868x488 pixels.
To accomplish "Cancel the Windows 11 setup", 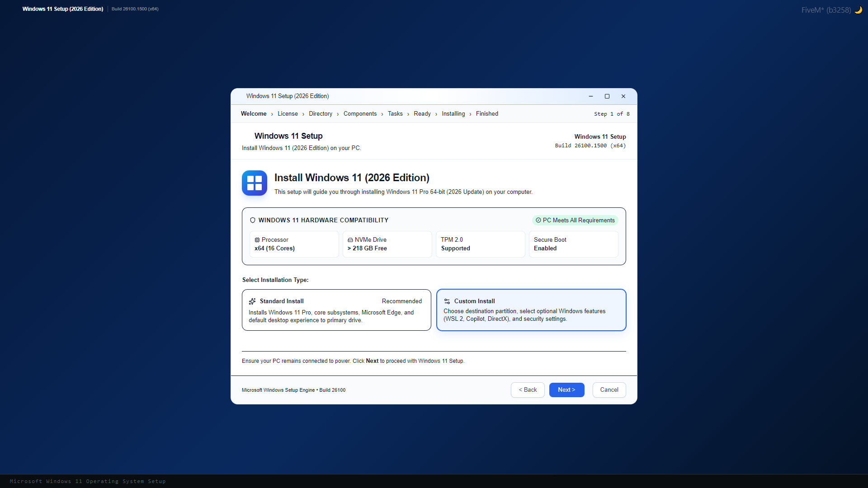I will pos(609,390).
